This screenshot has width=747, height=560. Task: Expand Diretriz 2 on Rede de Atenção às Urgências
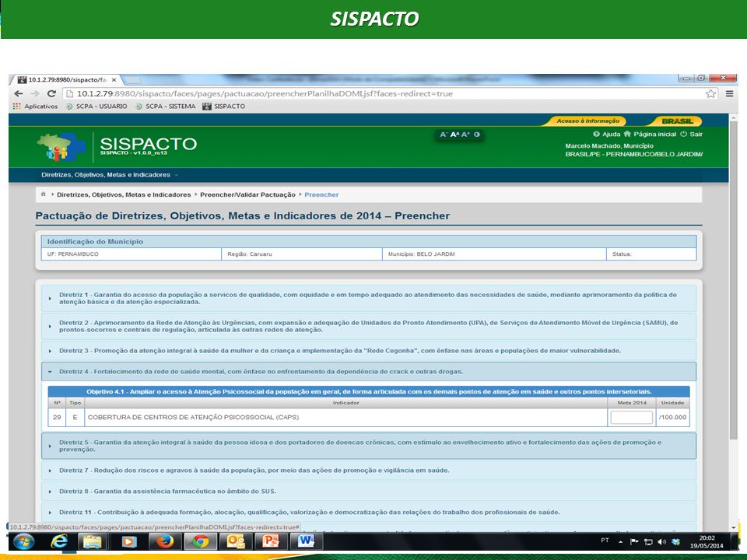369,326
